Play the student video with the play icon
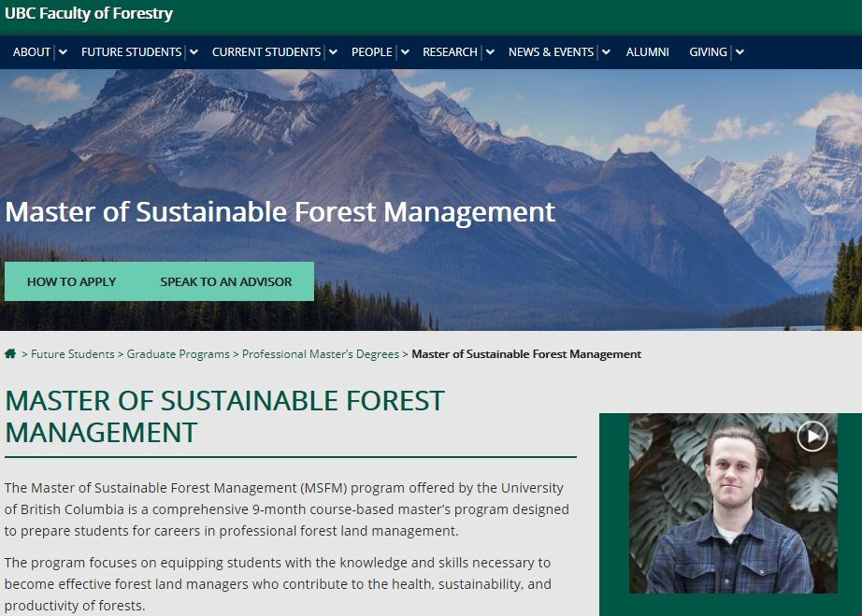The width and height of the screenshot is (862, 616). 812,436
